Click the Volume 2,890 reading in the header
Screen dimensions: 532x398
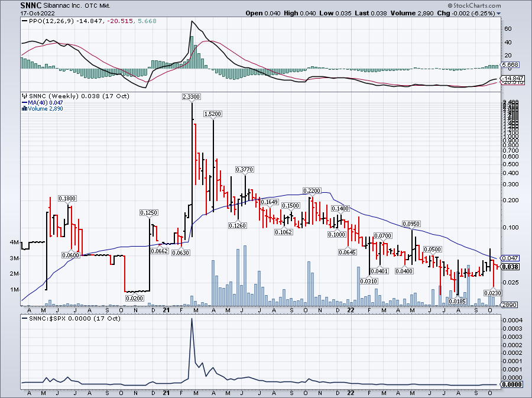(x=412, y=13)
